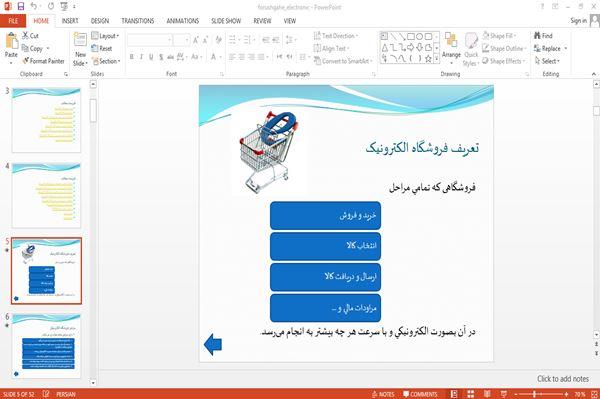Image resolution: width=600 pixels, height=399 pixels.
Task: Open the FILE tab
Action: (13, 21)
